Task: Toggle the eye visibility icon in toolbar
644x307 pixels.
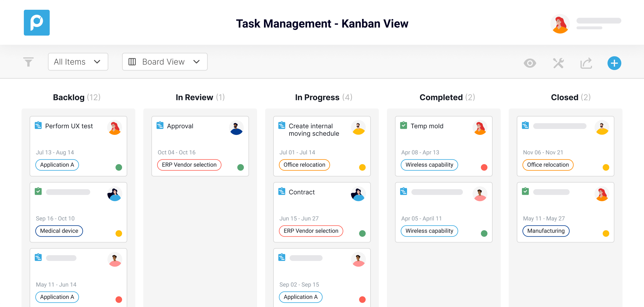Action: [x=530, y=63]
